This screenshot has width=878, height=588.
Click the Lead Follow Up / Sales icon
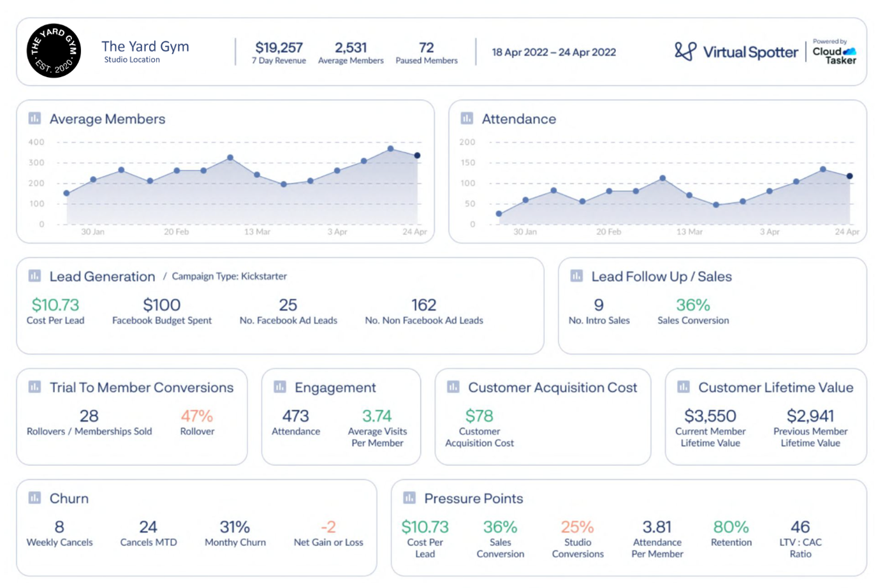[x=576, y=276]
